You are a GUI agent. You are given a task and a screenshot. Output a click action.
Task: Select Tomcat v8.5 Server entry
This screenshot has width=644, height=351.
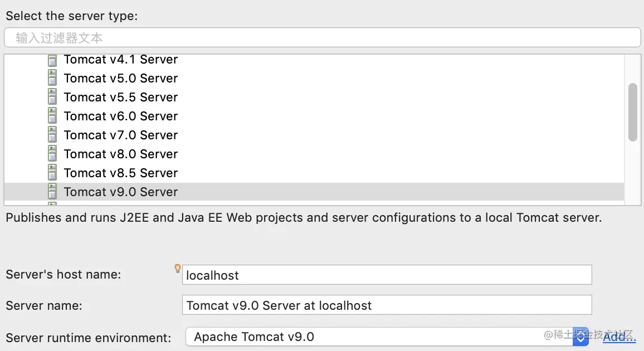tap(120, 173)
